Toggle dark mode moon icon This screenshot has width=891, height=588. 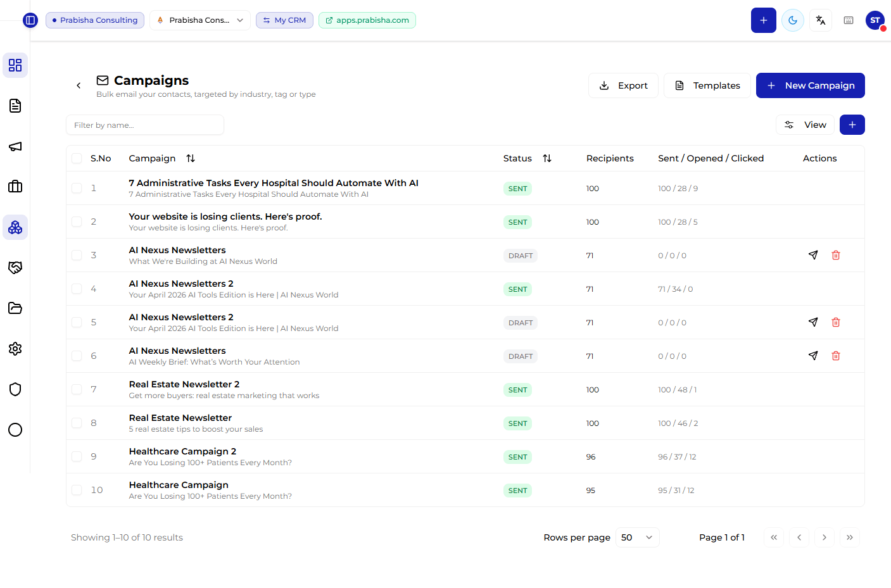click(793, 20)
